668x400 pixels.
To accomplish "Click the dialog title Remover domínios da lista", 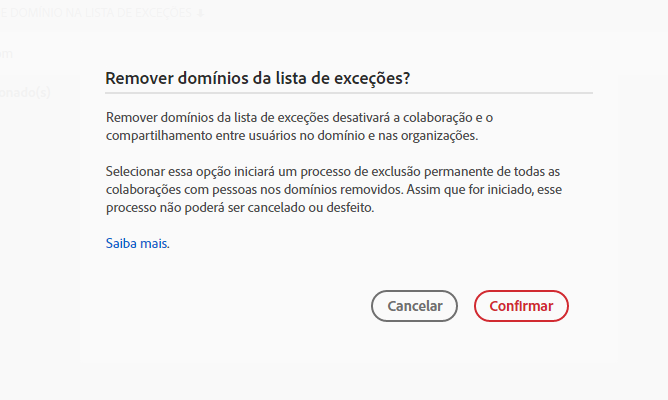I will pos(258,78).
